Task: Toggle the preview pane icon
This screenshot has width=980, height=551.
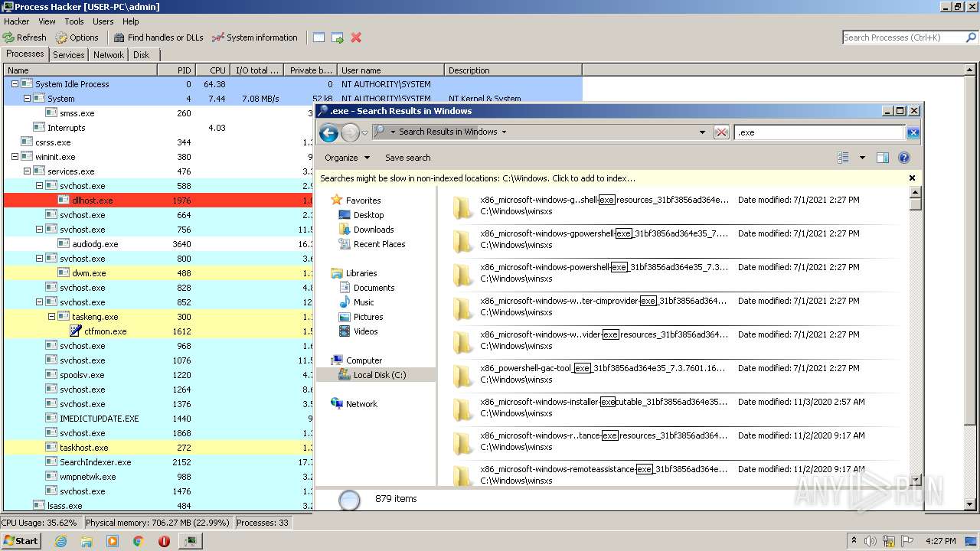Action: 882,158
